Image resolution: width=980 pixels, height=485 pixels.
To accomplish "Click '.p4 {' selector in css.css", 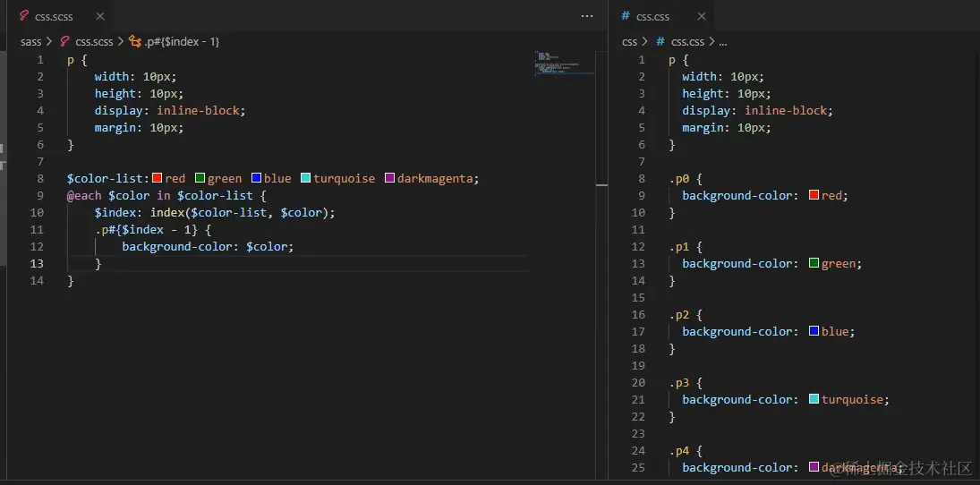I will [686, 451].
